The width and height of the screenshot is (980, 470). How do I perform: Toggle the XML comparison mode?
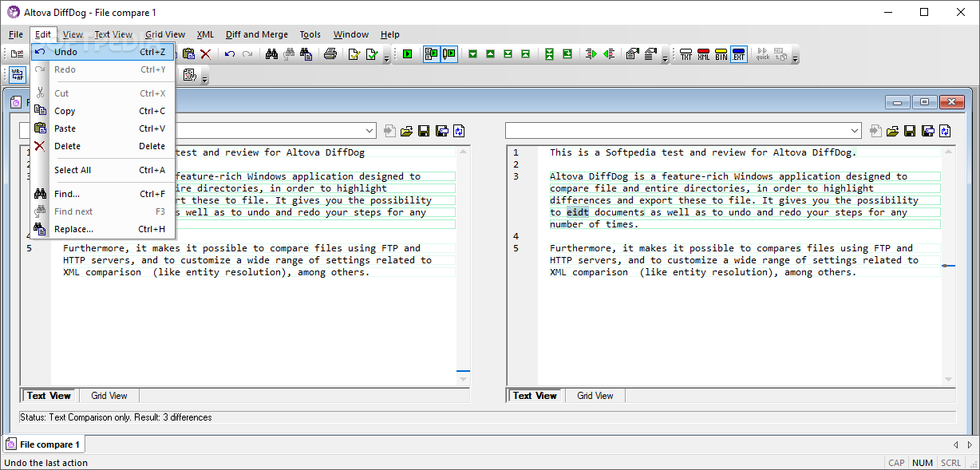coord(704,53)
